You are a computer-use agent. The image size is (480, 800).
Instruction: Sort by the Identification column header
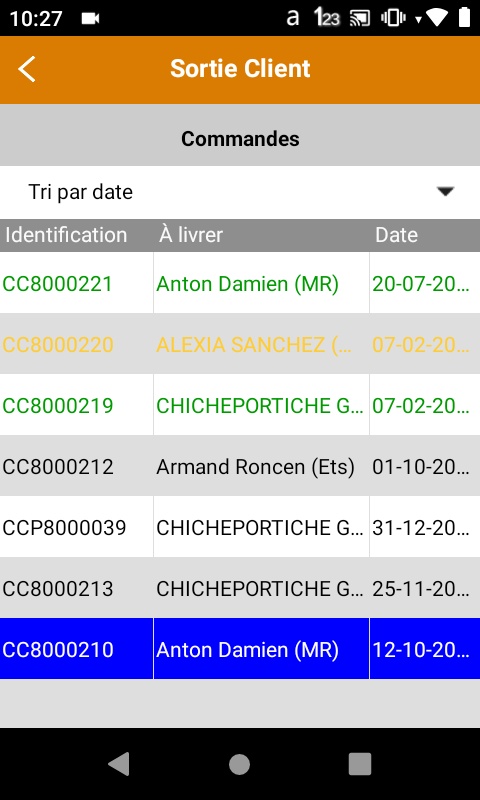(x=66, y=235)
